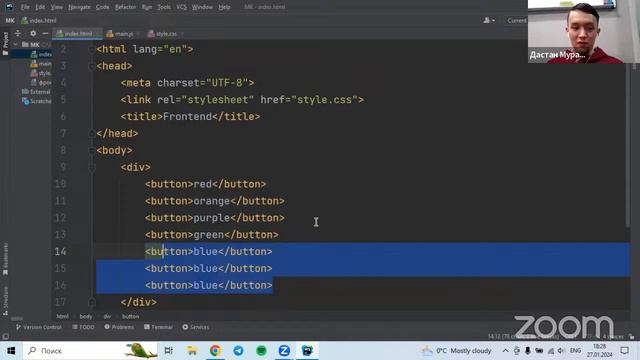Open the Services tool window
Viewport: 640px width, 360px height.
(196, 327)
